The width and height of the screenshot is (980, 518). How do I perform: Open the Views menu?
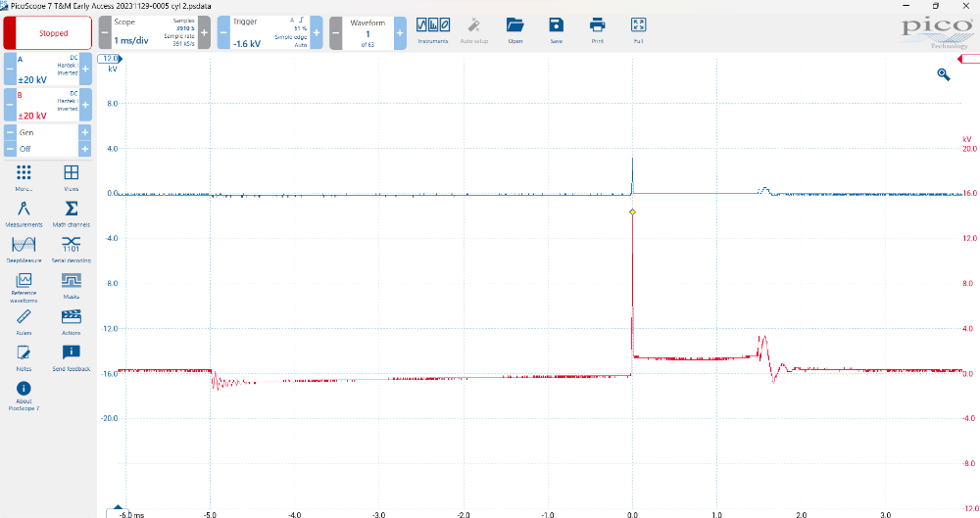point(71,174)
